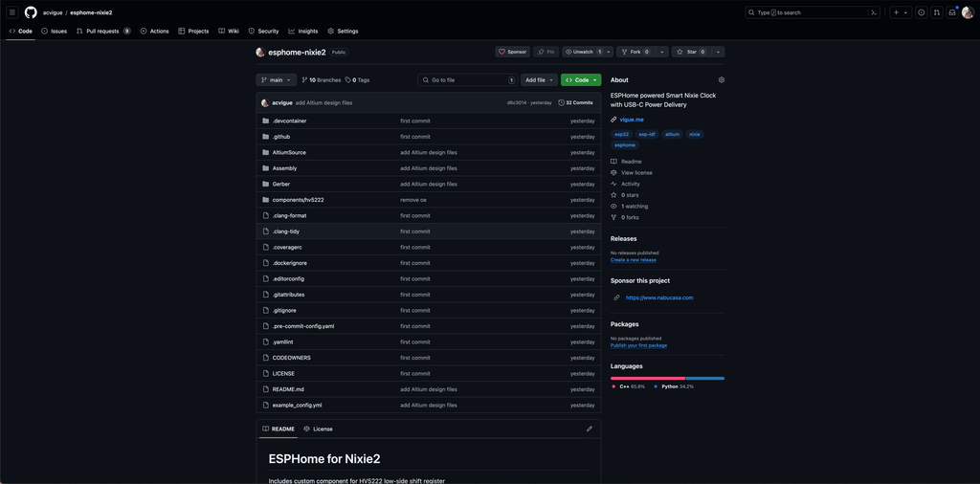Click the esp32 topic tag

click(x=621, y=134)
